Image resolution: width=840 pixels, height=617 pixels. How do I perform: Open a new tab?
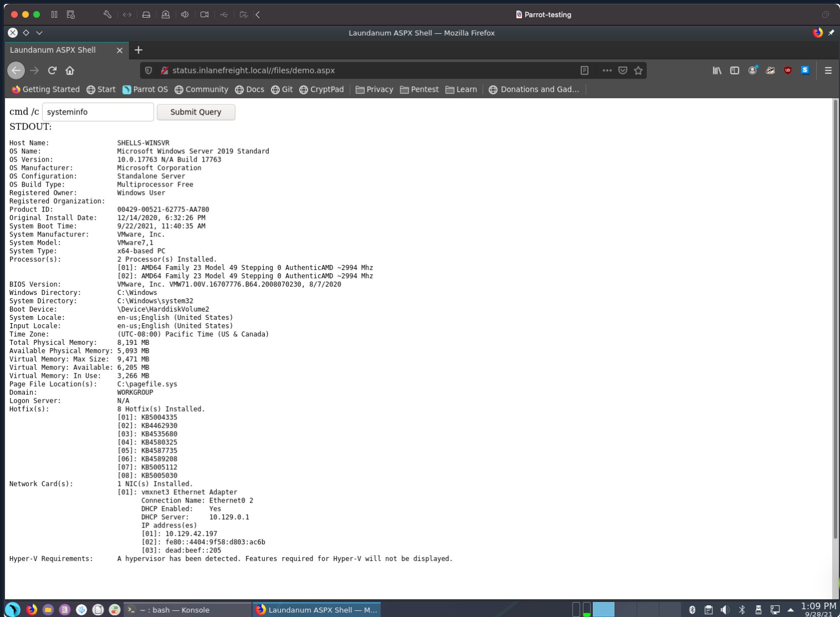pyautogui.click(x=139, y=50)
